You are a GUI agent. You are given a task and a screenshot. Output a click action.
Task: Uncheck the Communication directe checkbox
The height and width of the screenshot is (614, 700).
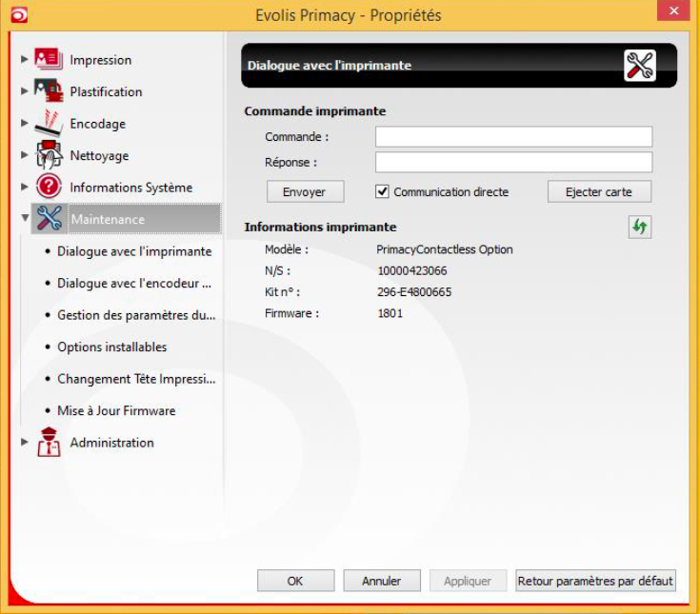tap(382, 191)
